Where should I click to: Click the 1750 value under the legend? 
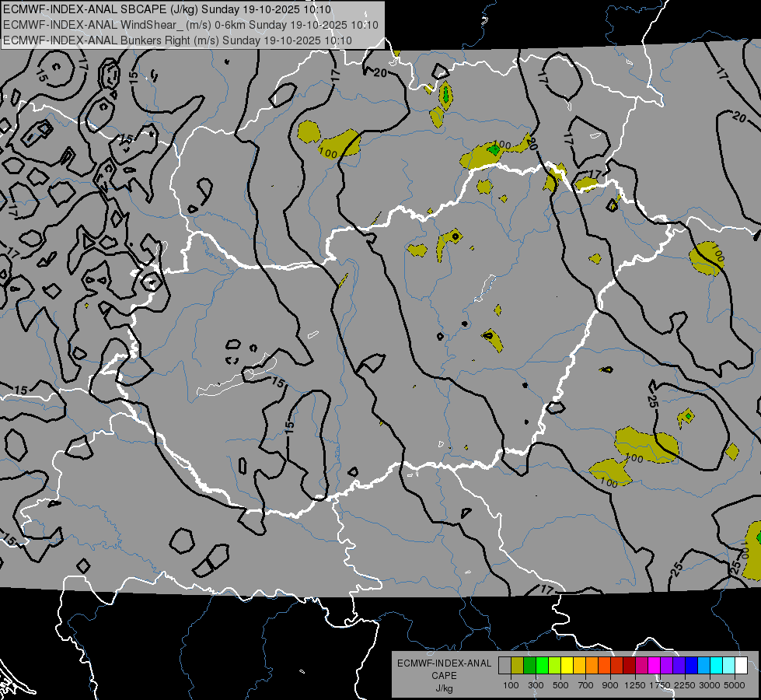[x=660, y=685]
